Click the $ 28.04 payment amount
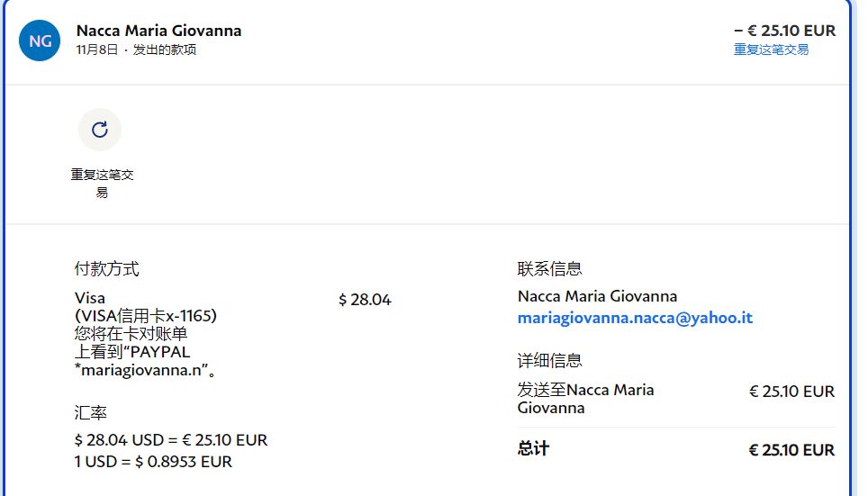This screenshot has width=868, height=496. click(x=365, y=300)
